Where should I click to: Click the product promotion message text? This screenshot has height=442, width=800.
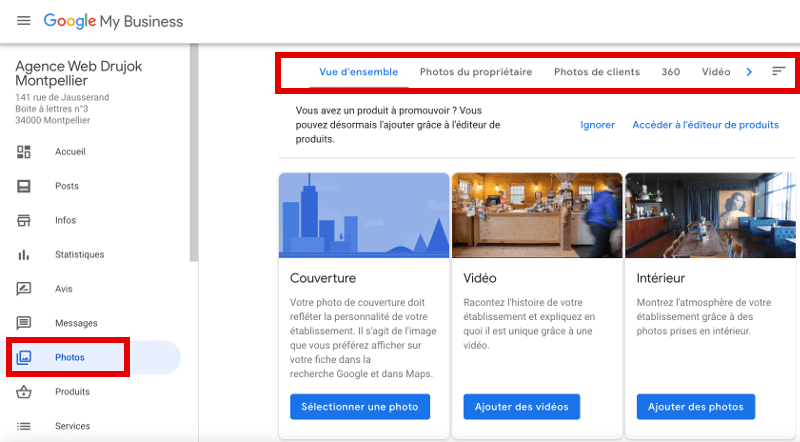(x=398, y=125)
